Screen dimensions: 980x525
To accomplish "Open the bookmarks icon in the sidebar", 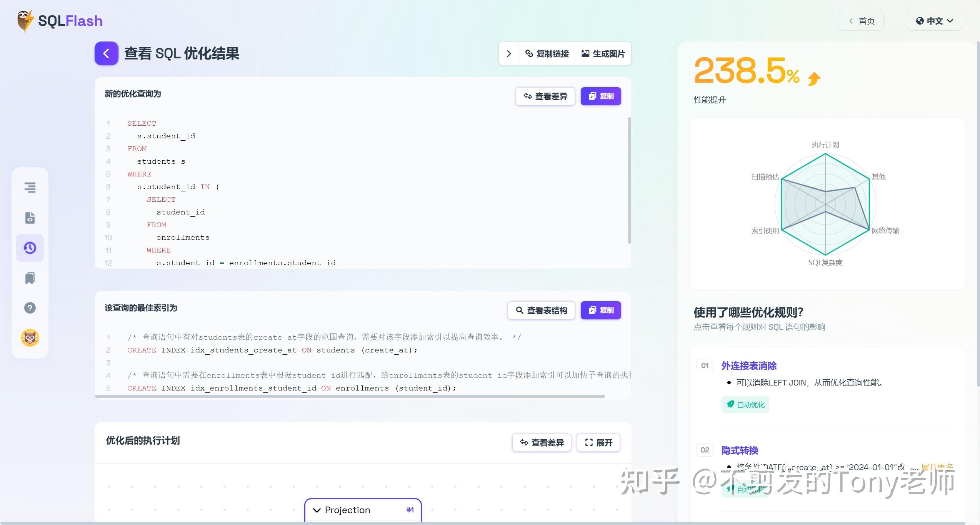I will 30,278.
